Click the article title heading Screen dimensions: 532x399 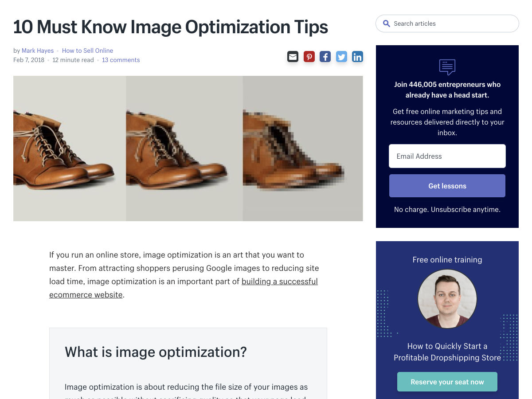pos(171,27)
